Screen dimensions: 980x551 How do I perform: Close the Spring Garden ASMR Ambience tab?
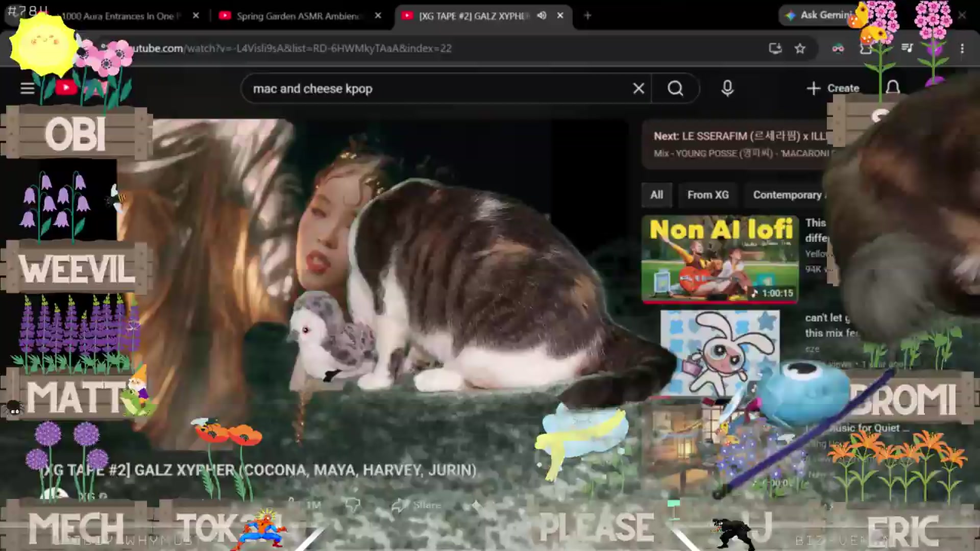(x=378, y=16)
